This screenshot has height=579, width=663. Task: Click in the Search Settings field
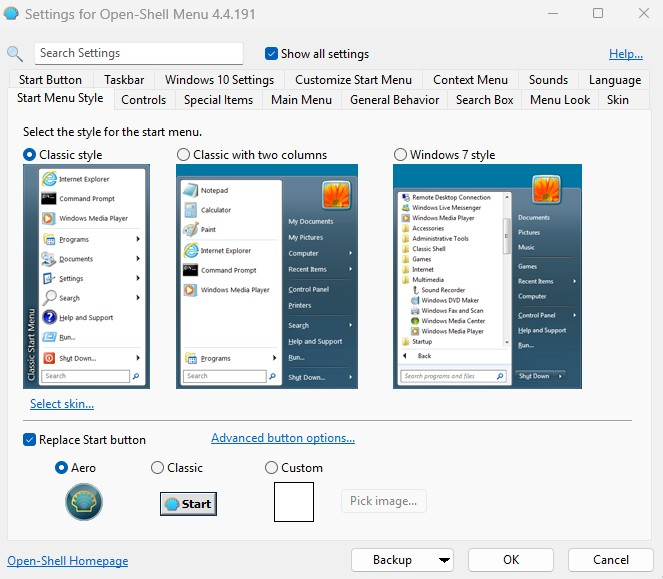pos(139,53)
